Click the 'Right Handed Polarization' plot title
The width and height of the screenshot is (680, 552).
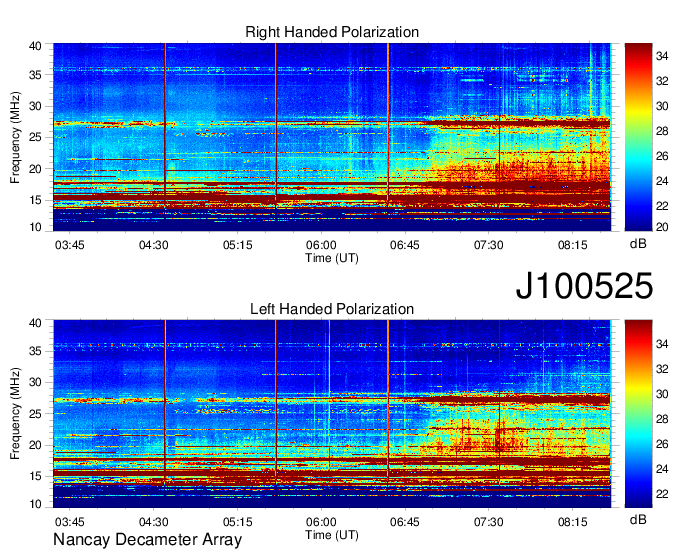click(x=332, y=32)
